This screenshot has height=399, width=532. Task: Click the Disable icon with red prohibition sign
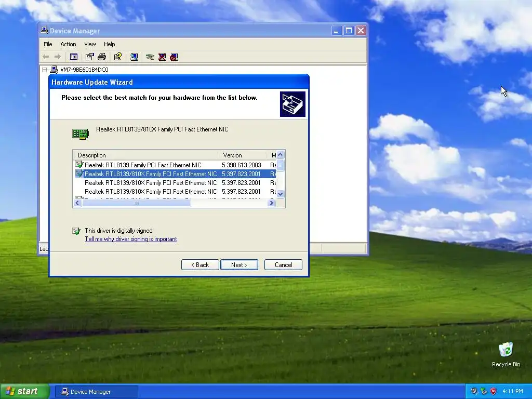click(x=174, y=57)
